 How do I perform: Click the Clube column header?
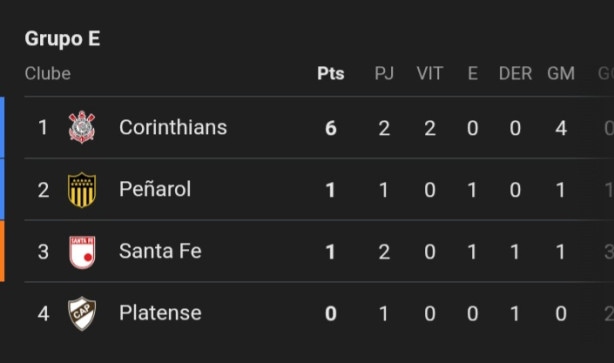point(48,73)
